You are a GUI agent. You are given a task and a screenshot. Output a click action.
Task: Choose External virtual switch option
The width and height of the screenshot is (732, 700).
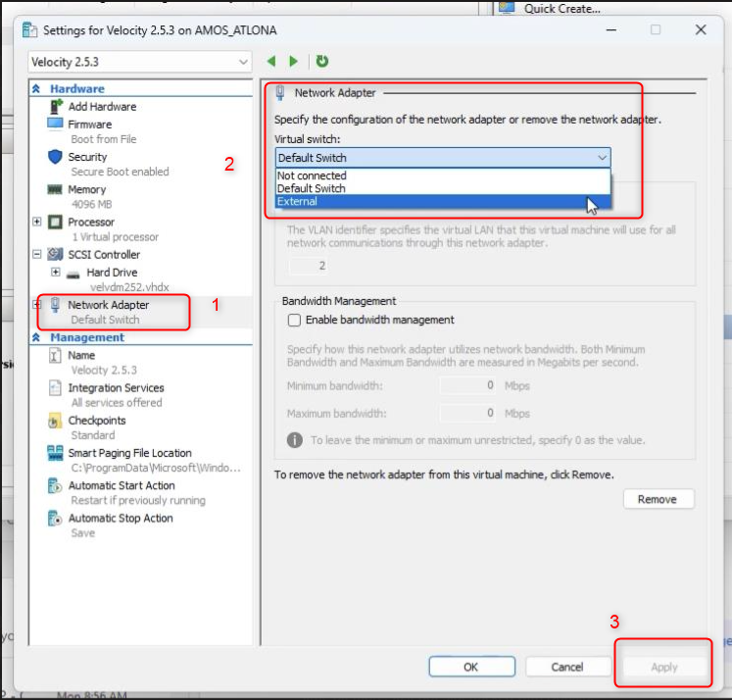point(443,201)
